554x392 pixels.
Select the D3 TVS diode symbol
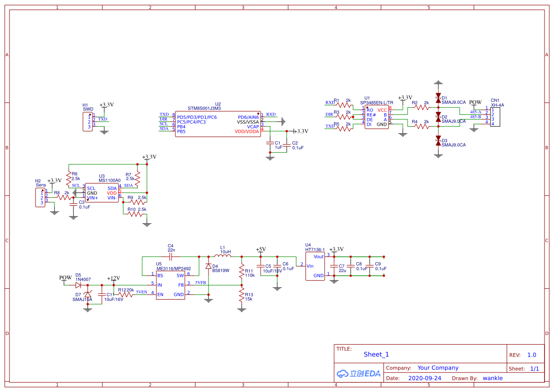(438, 141)
